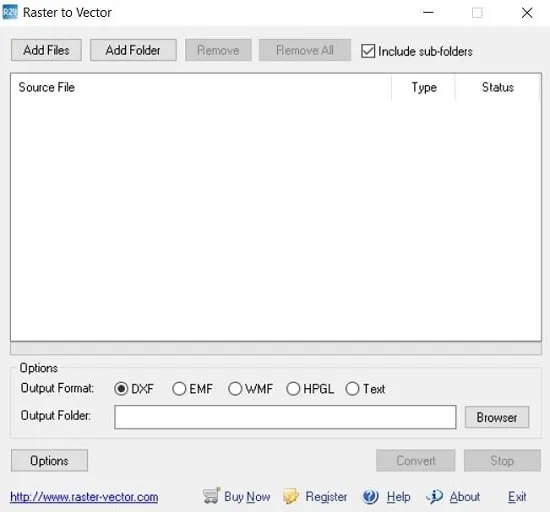Viewport: 550px width, 512px height.
Task: Select the Source File column header
Action: pos(201,87)
